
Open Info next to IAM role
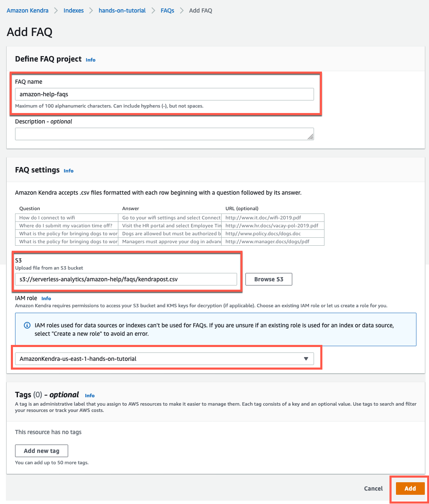[46, 298]
